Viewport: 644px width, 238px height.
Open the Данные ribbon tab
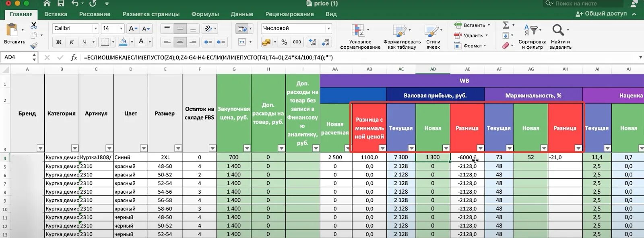pyautogui.click(x=242, y=14)
